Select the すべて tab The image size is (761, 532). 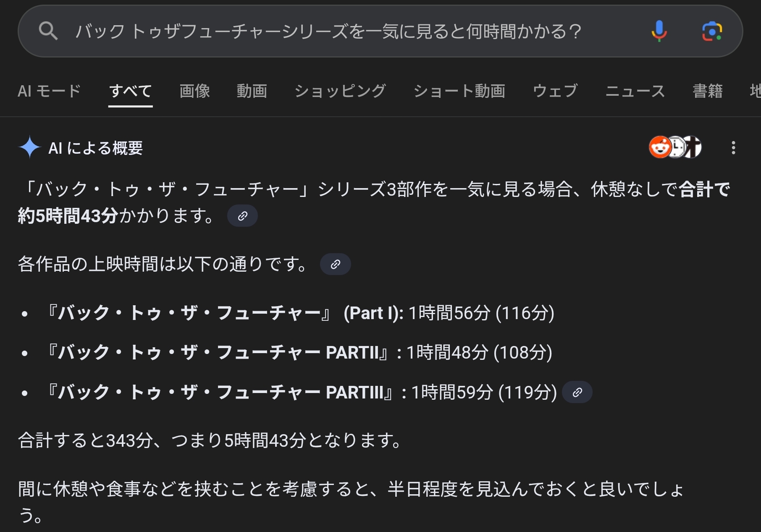pos(130,91)
